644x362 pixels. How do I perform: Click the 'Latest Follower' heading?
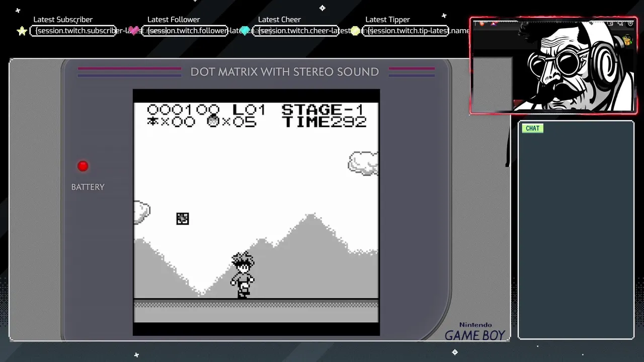click(x=174, y=20)
